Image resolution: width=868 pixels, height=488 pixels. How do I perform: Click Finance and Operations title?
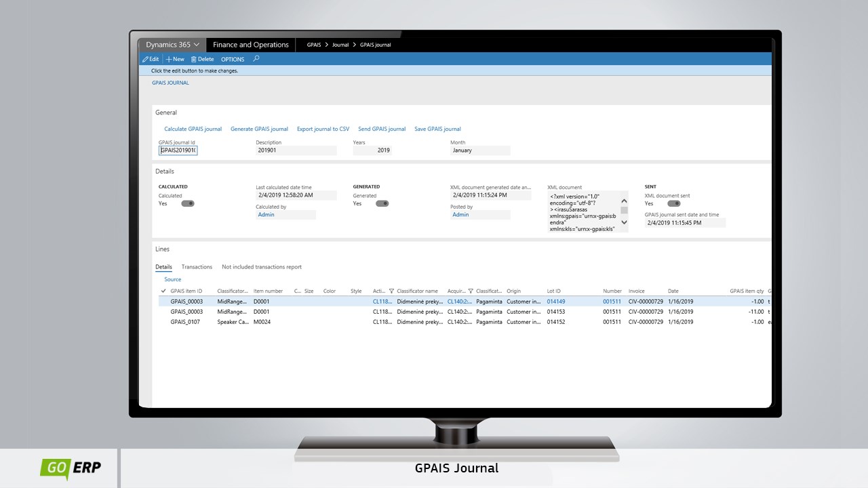[x=251, y=45]
